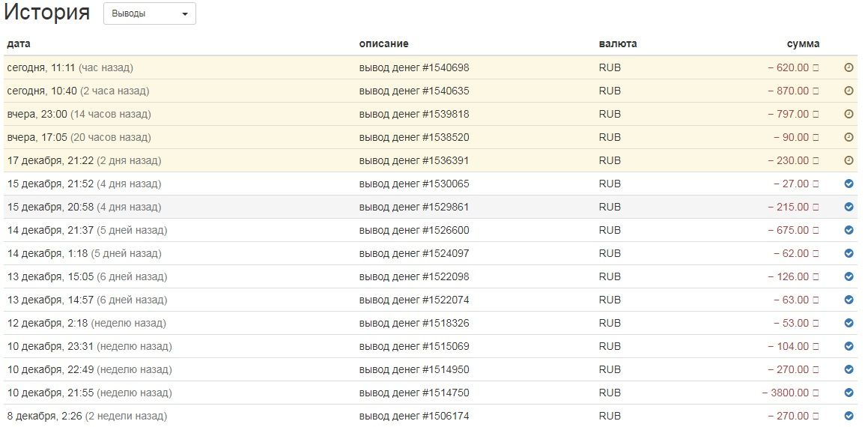This screenshot has width=868, height=427.
Task: Click the дата column header
Action: [x=19, y=43]
